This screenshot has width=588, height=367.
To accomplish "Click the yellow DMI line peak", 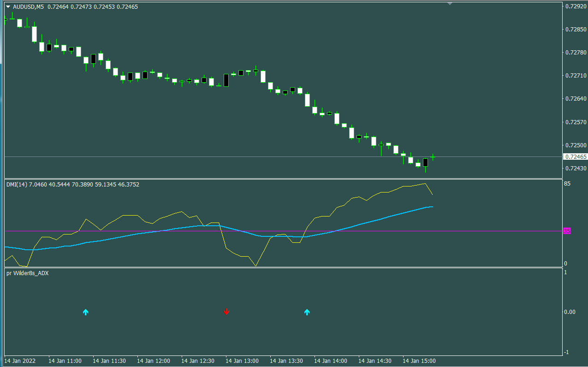I will pyautogui.click(x=424, y=184).
